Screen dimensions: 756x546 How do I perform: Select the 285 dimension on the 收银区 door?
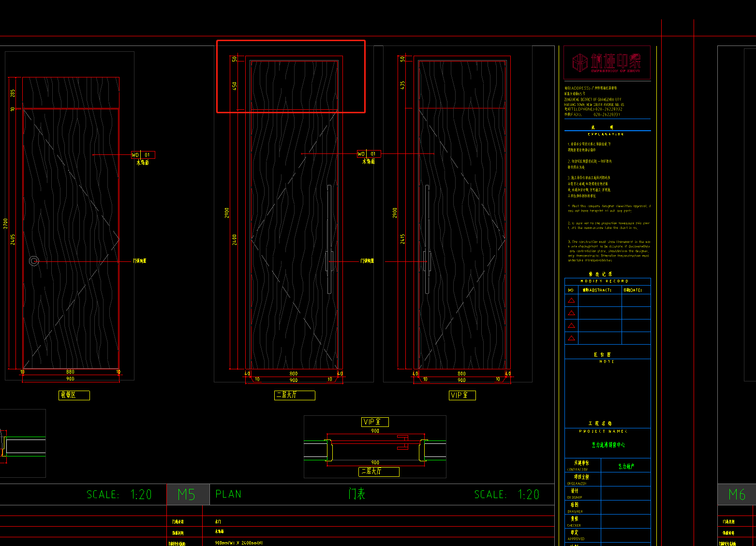click(13, 92)
